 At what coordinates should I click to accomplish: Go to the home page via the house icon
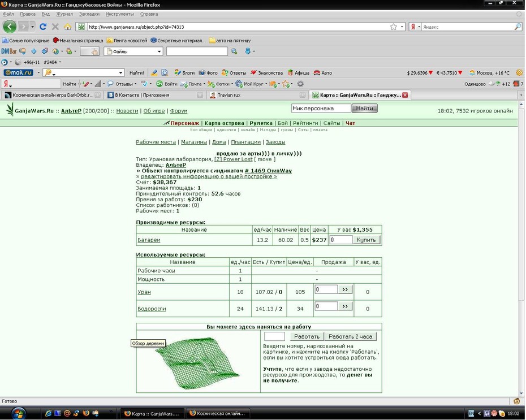68,27
